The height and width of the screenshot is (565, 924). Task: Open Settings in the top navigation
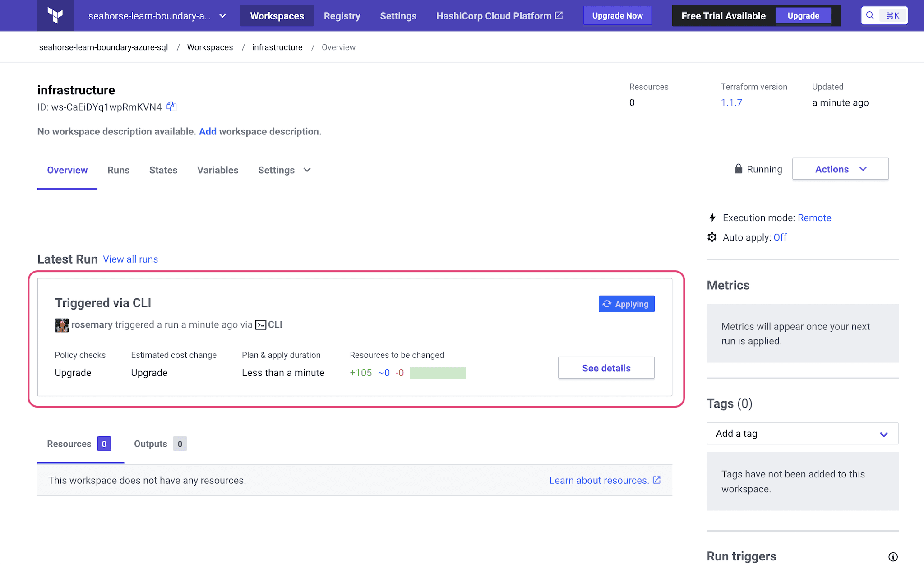[398, 16]
